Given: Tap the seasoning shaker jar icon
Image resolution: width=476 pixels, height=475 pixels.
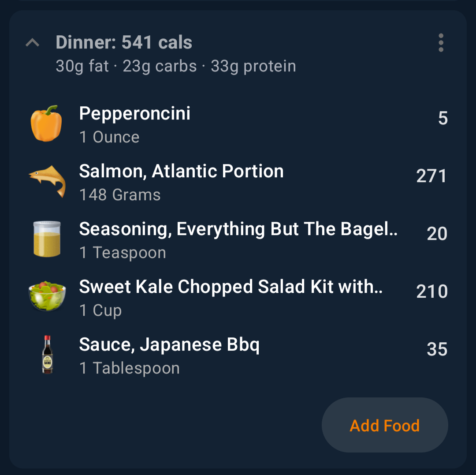Looking at the screenshot, I should tap(47, 239).
